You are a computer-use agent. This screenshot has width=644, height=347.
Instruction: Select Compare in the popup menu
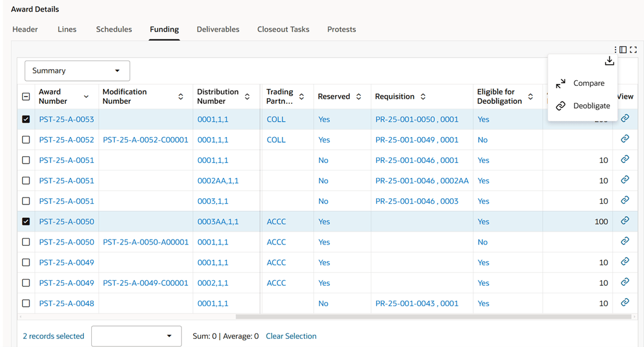click(580, 83)
